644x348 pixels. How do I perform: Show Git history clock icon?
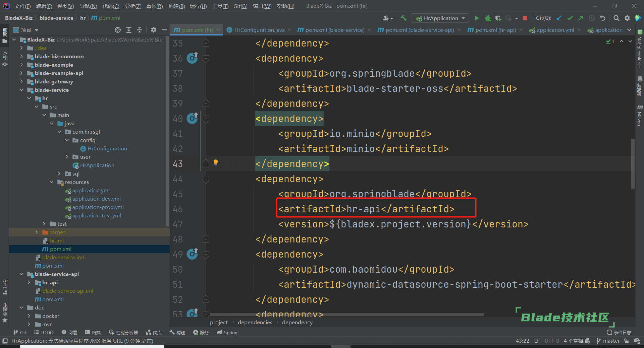(592, 18)
